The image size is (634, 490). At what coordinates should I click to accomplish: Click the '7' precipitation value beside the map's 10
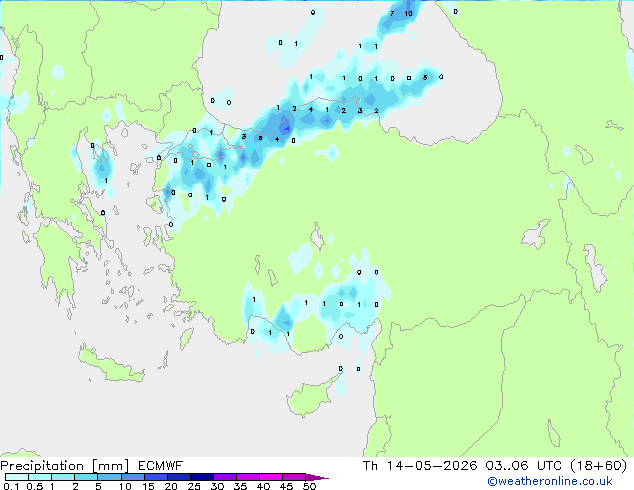[x=392, y=14]
